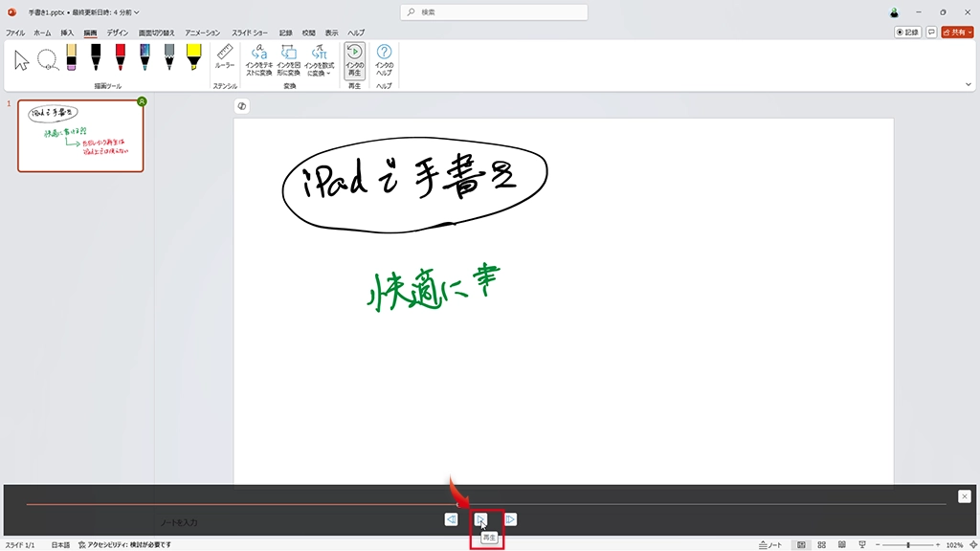
Task: Click the PowerPoint app icon
Action: point(11,12)
